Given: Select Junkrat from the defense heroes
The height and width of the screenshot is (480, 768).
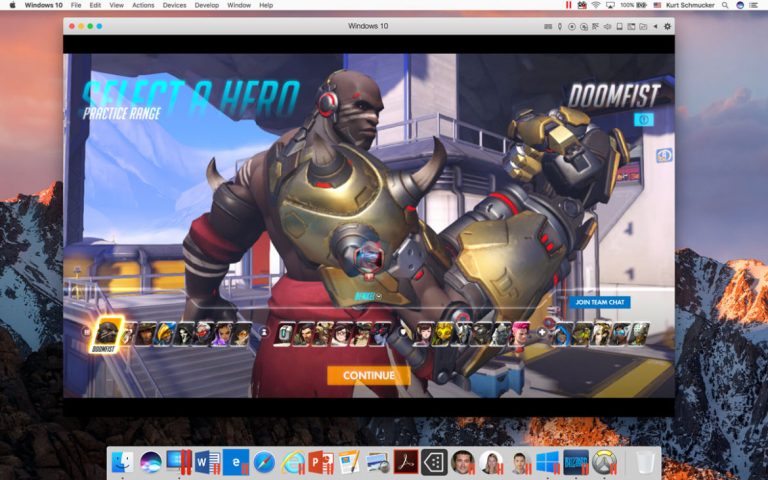Looking at the screenshot, I should tap(323, 334).
